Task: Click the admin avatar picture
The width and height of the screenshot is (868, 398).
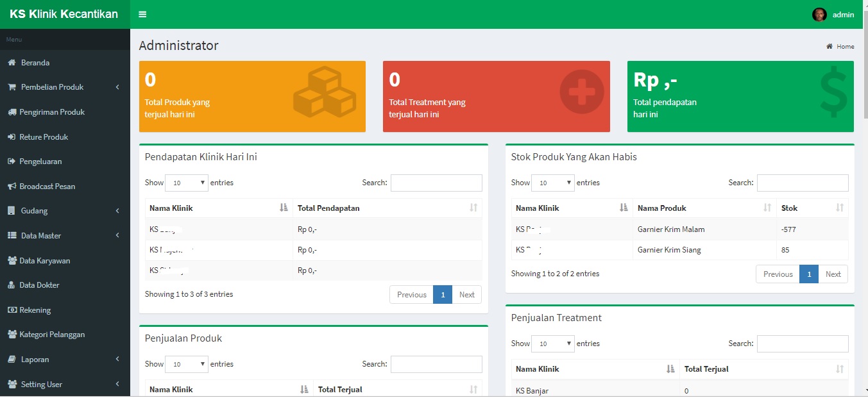Action: (x=819, y=15)
